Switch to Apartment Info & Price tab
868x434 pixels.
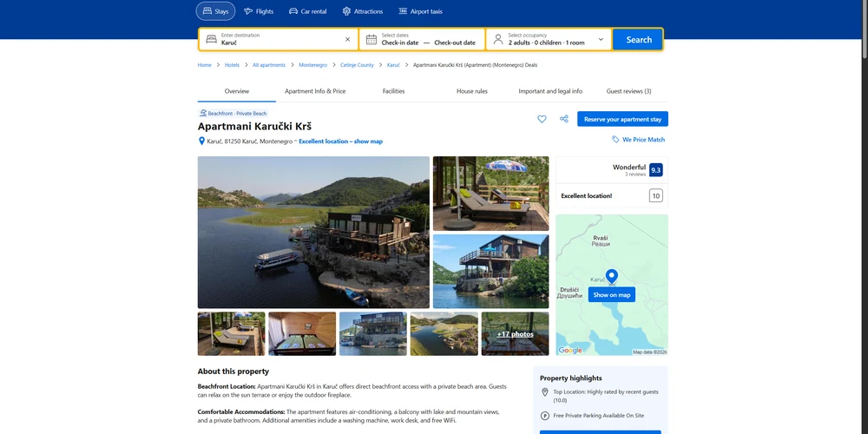[315, 91]
